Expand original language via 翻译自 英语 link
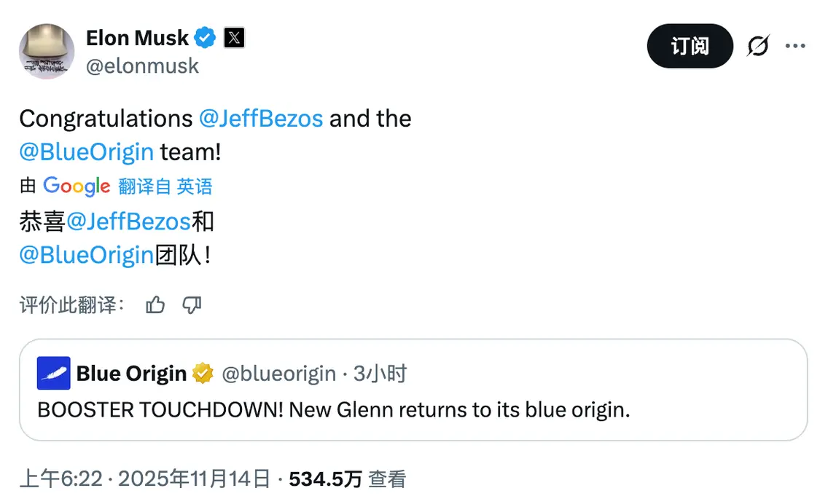 tap(165, 186)
